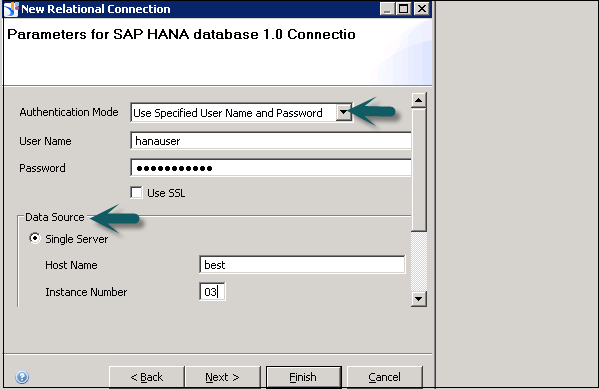Image resolution: width=600 pixels, height=389 pixels.
Task: Click the Finish button
Action: [x=303, y=377]
